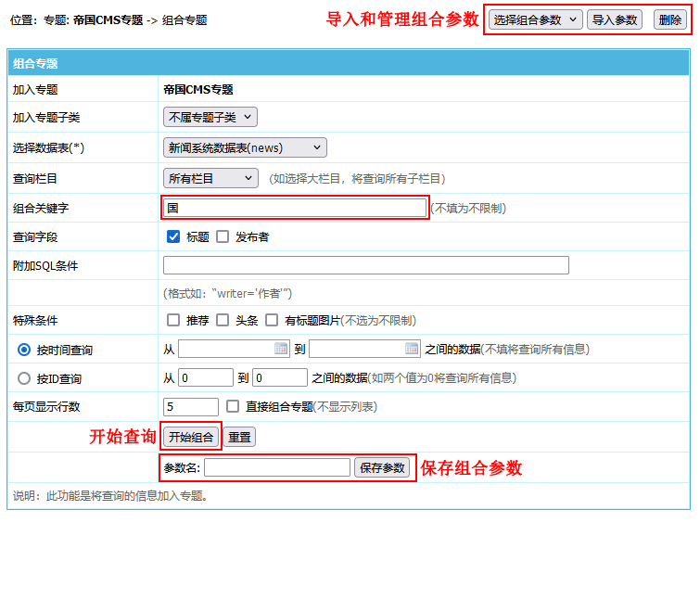Select 按时间查询 radio option
The height and width of the screenshot is (612, 700).
(24, 350)
